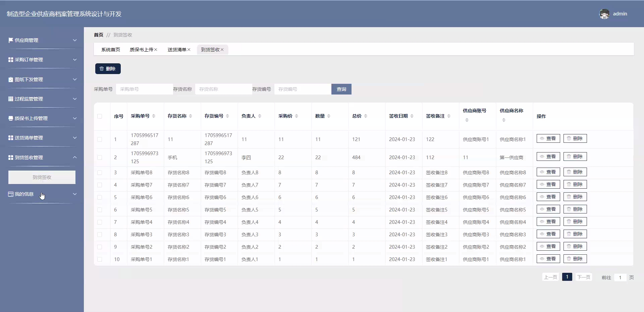The height and width of the screenshot is (312, 644).
Task: Expand the 我的信息 menu chevron
Action: coord(75,194)
